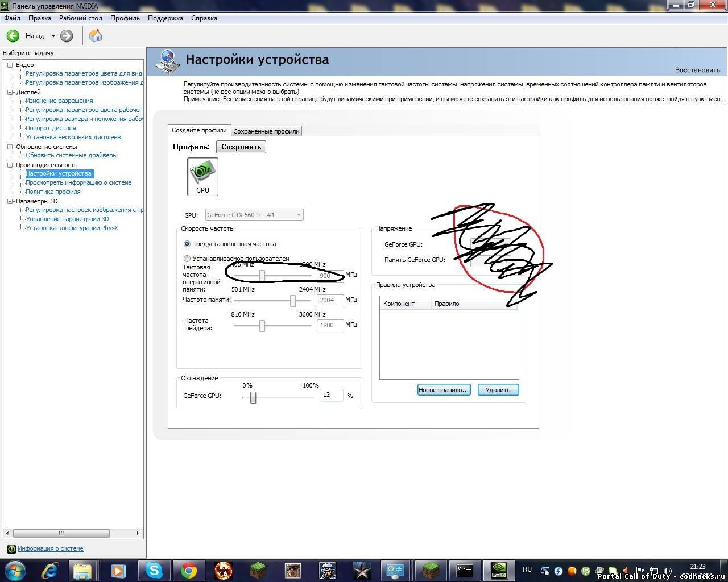Viewport: 728px width, 582px height.
Task: Collapse the Дисплей tree section
Action: [10, 92]
